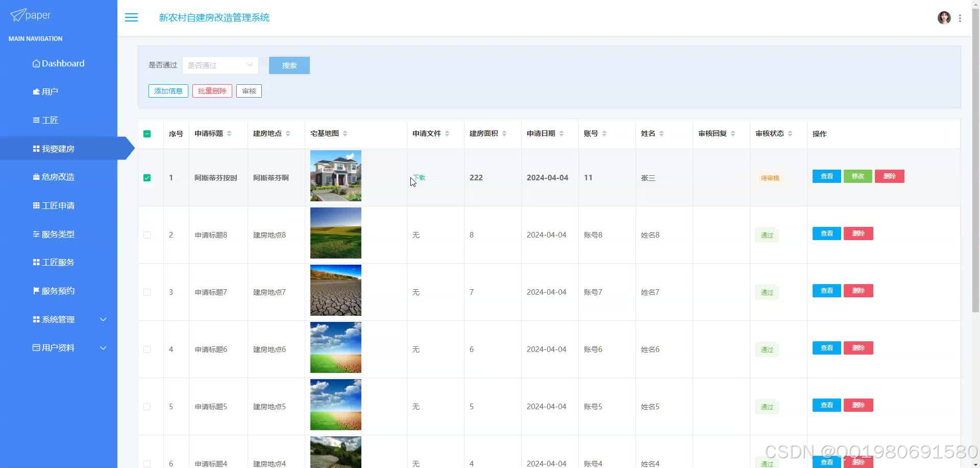Sort by 审核状态 column arrows

[x=790, y=133]
